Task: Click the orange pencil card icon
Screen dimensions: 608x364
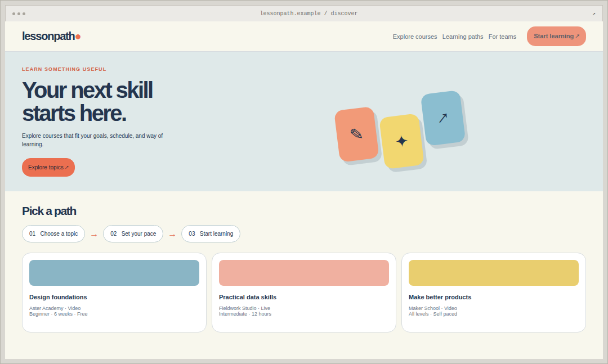Action: click(356, 134)
